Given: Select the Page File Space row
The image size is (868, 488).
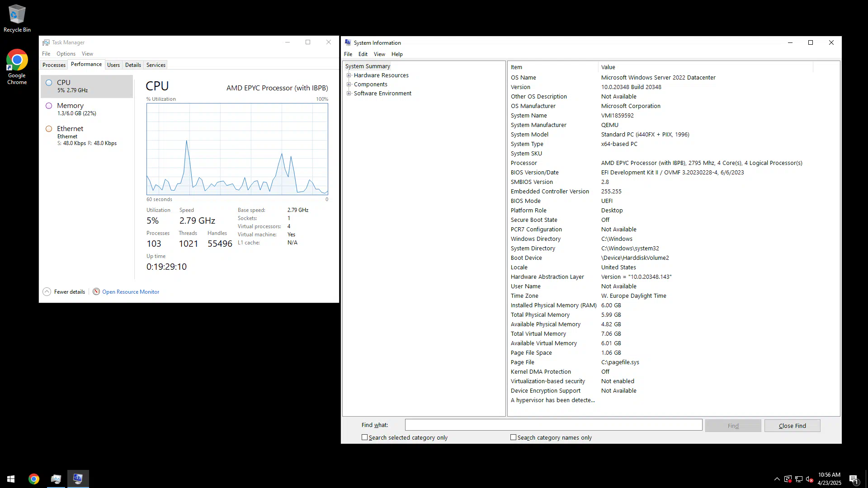Looking at the screenshot, I should point(660,353).
